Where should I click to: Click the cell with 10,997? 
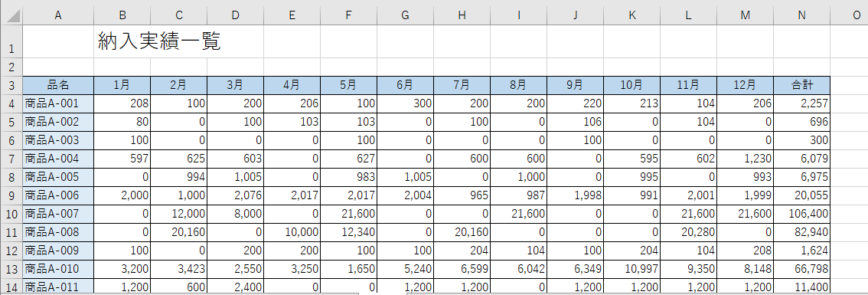[x=631, y=269]
